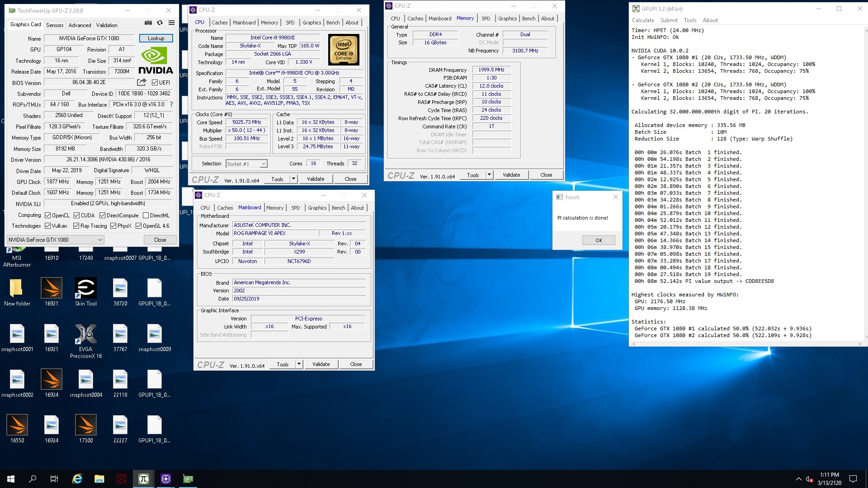The height and width of the screenshot is (488, 868).
Task: Open the Windows Start menu
Action: coord(11,479)
